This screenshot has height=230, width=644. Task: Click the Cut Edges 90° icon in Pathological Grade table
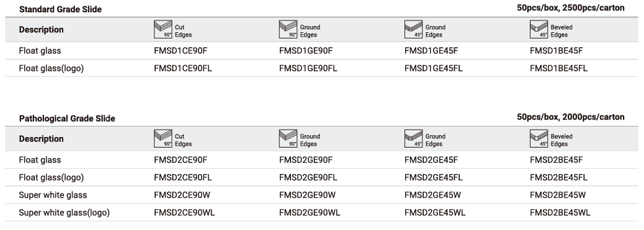click(x=163, y=139)
